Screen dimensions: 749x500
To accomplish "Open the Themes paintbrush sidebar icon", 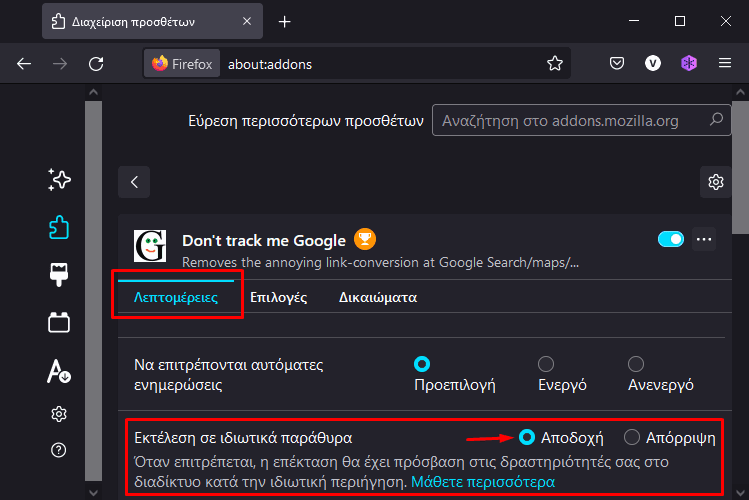I will 59,275.
